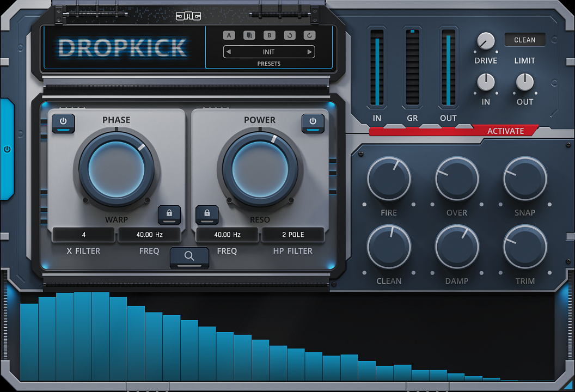
Task: Copy A to B with copy icon
Action: coord(249,35)
